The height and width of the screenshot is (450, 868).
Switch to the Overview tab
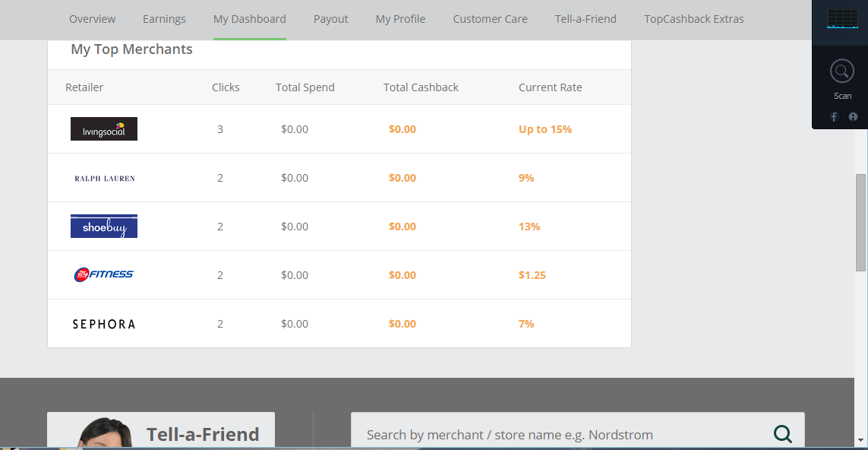click(x=93, y=19)
